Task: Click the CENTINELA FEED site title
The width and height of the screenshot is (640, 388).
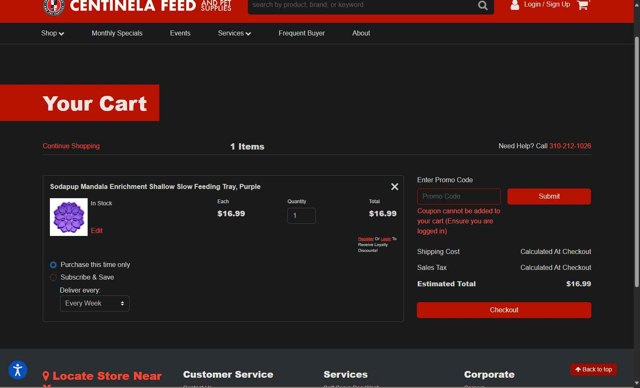Action: coord(133,6)
